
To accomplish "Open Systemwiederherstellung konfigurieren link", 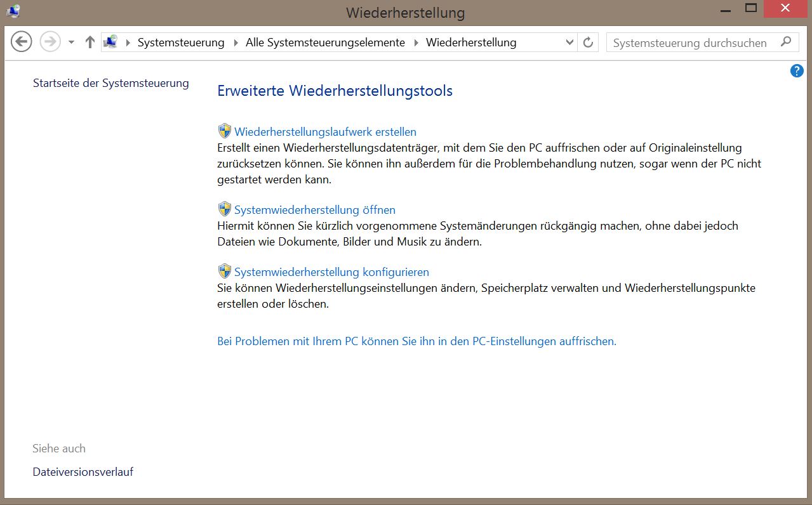I will click(x=331, y=272).
